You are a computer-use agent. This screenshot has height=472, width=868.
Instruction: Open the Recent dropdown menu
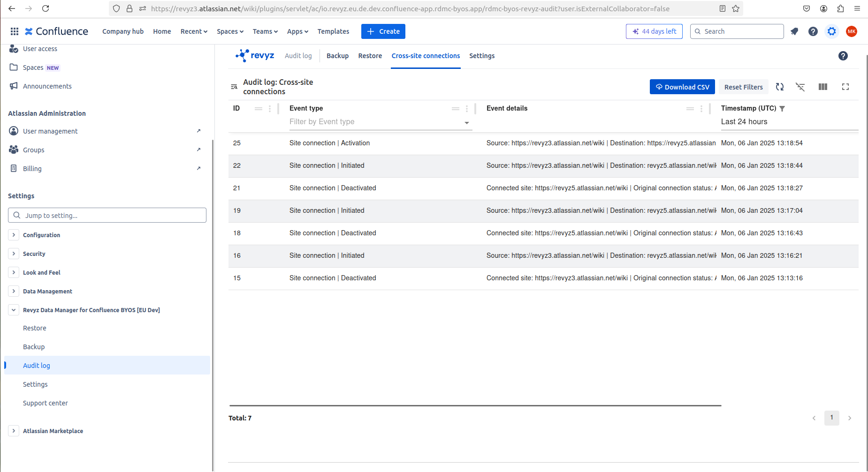[194, 31]
